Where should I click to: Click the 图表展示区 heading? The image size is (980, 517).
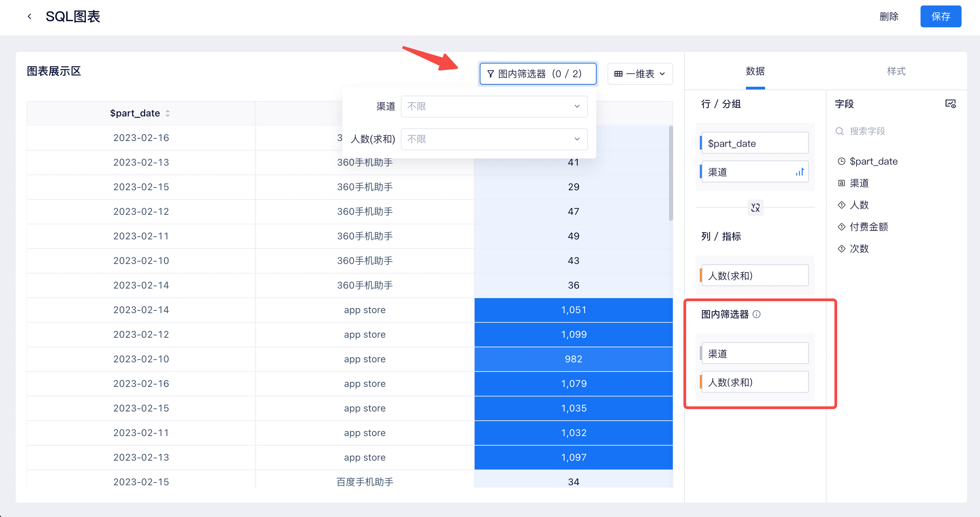coord(54,71)
